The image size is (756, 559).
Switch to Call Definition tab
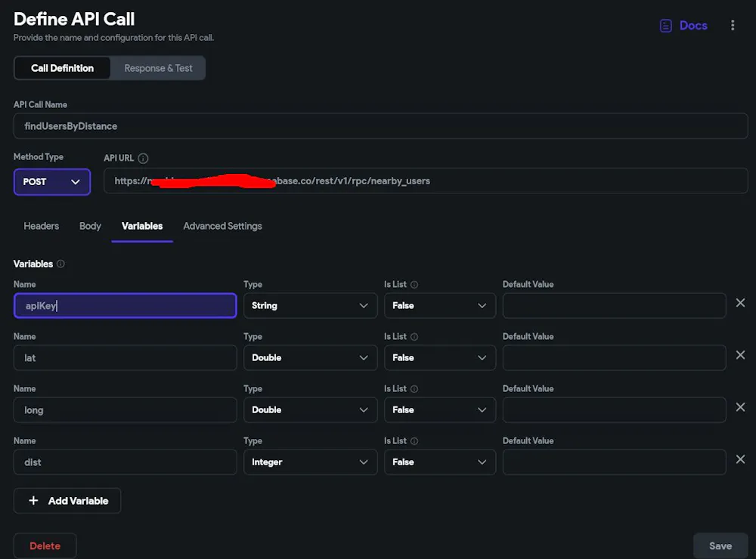pos(62,68)
